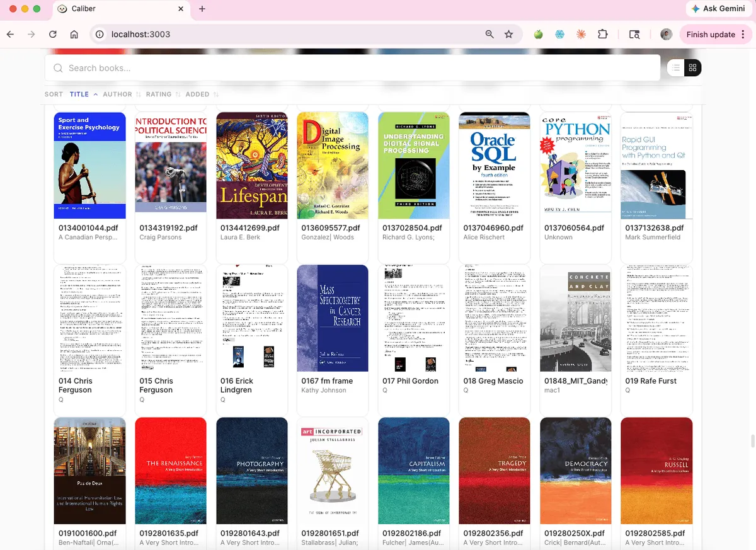
Task: Sort books by Author
Action: tap(122, 95)
